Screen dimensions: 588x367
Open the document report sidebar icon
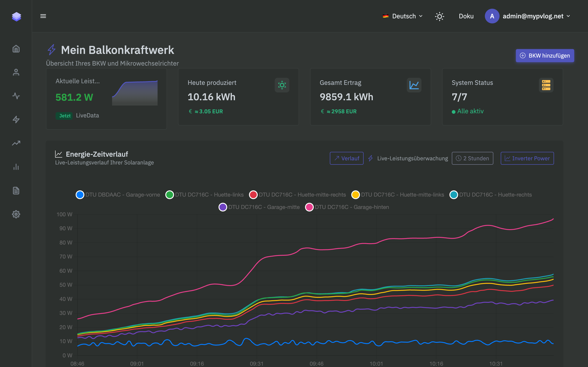pyautogui.click(x=16, y=191)
